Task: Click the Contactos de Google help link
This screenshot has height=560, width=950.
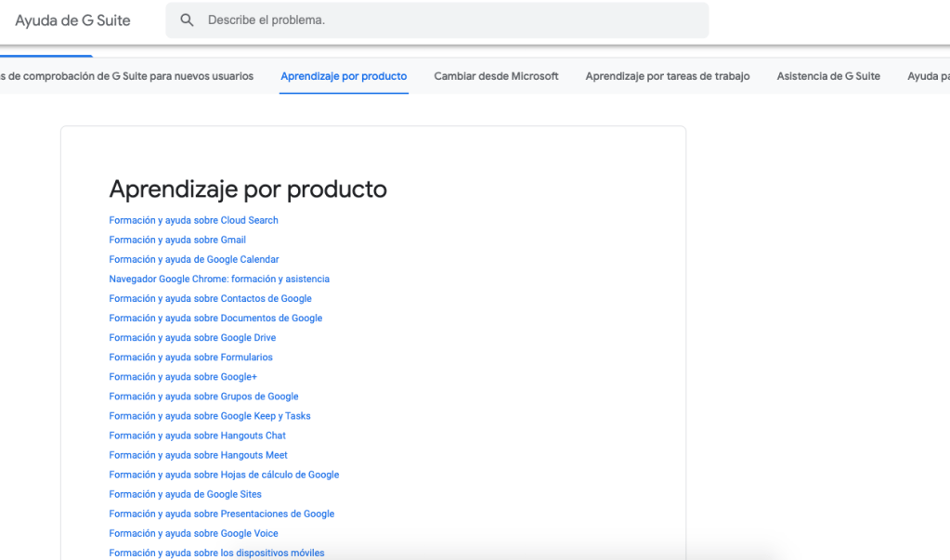Action: [x=210, y=298]
